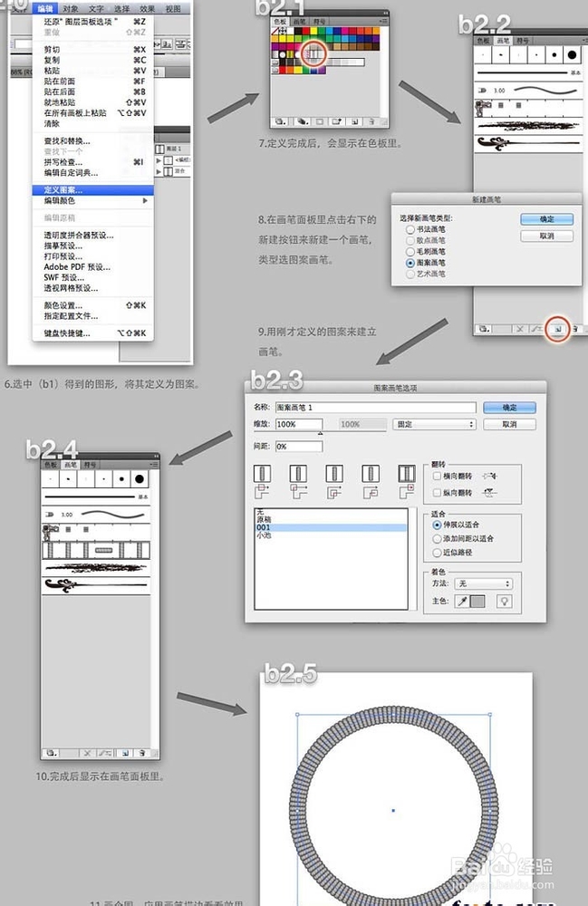588x906 pixels.
Task: Select the start tile icon
Action: pyautogui.click(x=371, y=474)
